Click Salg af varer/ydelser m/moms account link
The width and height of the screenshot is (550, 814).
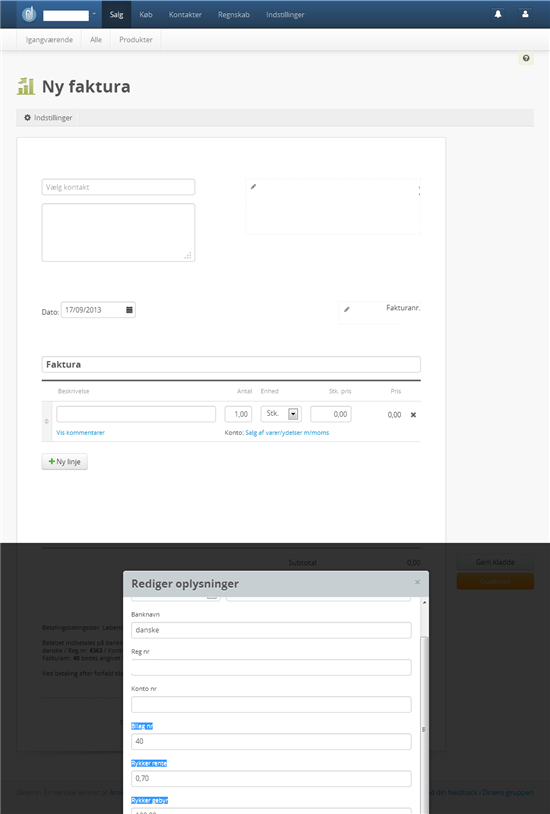[x=287, y=432]
